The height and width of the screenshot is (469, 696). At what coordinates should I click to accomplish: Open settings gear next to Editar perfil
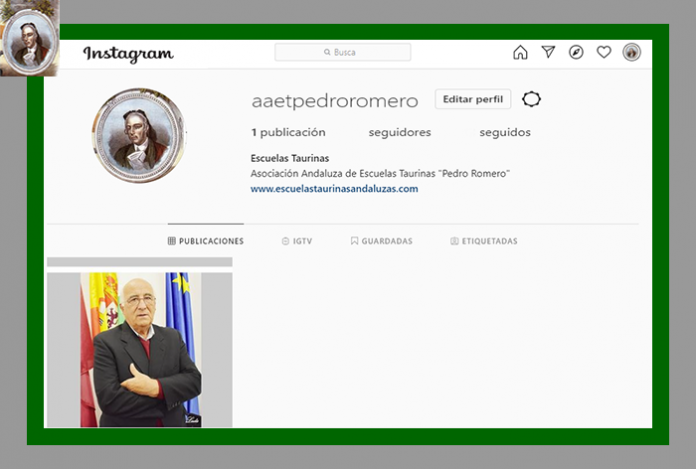531,99
